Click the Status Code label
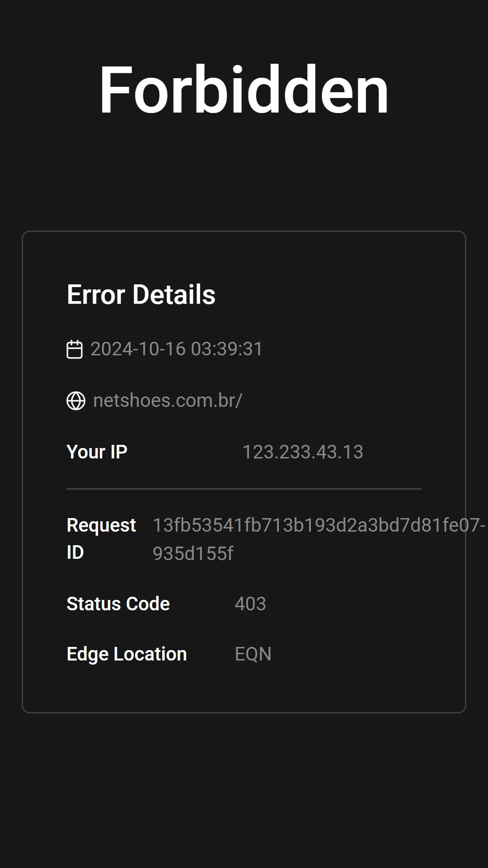 coord(118,604)
